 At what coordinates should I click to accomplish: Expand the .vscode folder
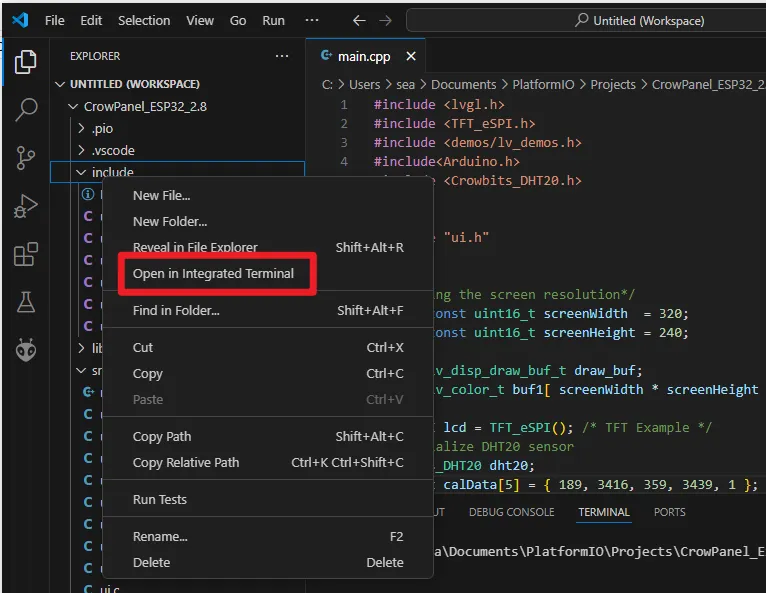pos(112,150)
